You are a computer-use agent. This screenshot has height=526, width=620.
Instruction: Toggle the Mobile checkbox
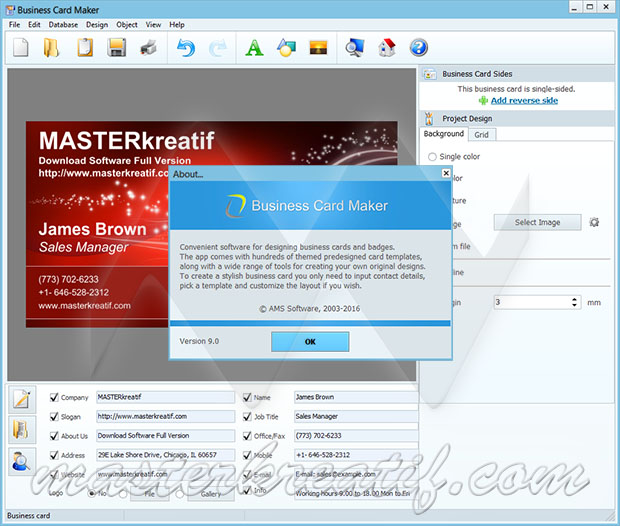[x=247, y=455]
